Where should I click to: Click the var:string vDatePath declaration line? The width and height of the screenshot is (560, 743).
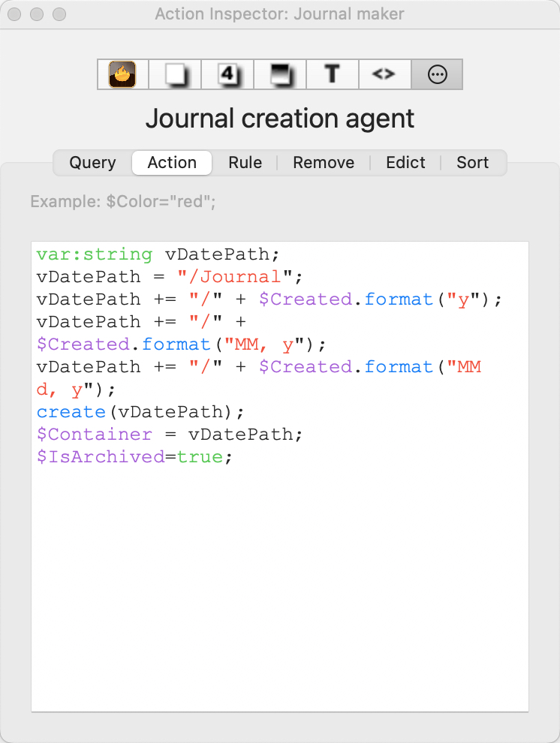158,254
